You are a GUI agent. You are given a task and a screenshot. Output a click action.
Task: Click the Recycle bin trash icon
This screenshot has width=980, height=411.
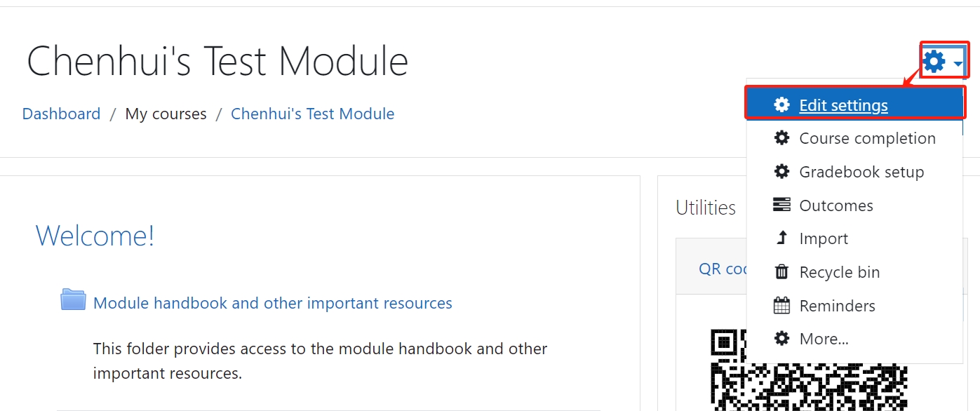[781, 271]
